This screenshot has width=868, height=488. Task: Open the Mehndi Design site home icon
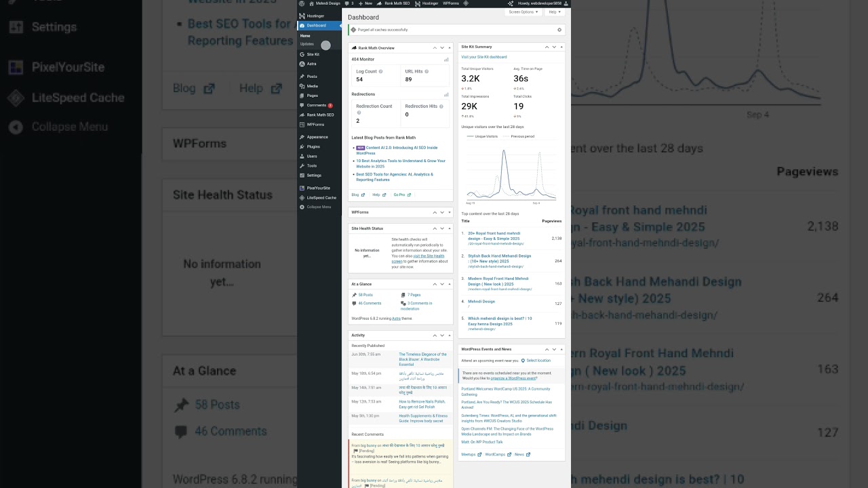point(311,3)
